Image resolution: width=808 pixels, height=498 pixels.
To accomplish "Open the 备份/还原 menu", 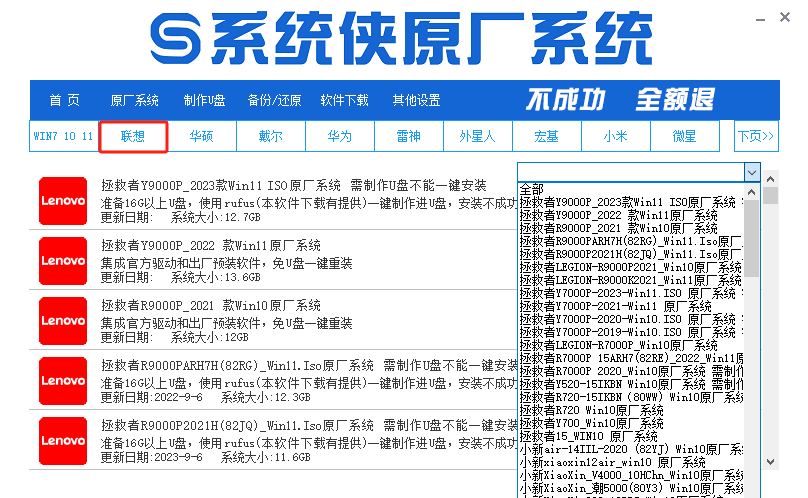I will (x=274, y=100).
